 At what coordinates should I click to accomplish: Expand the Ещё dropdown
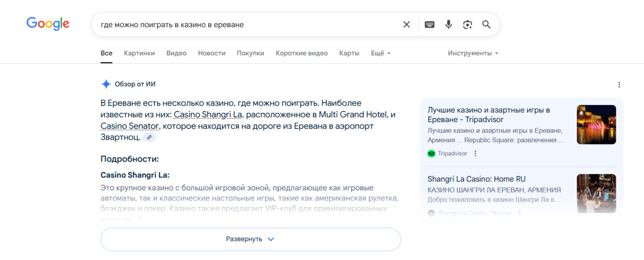[380, 53]
